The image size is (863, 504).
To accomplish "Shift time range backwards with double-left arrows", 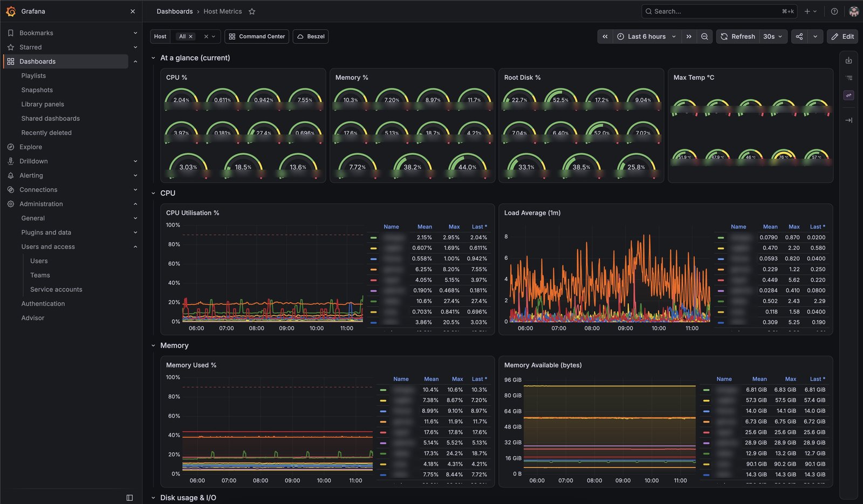I will [605, 37].
